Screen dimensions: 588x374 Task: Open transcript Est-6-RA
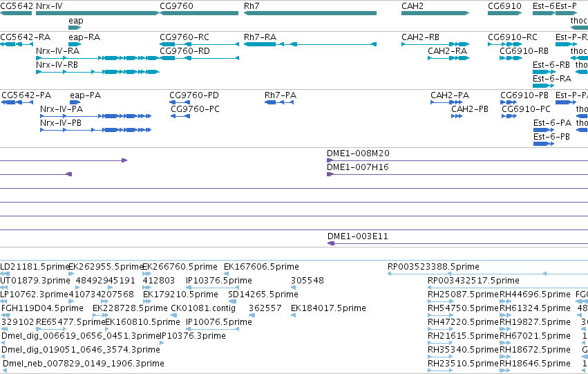click(552, 79)
